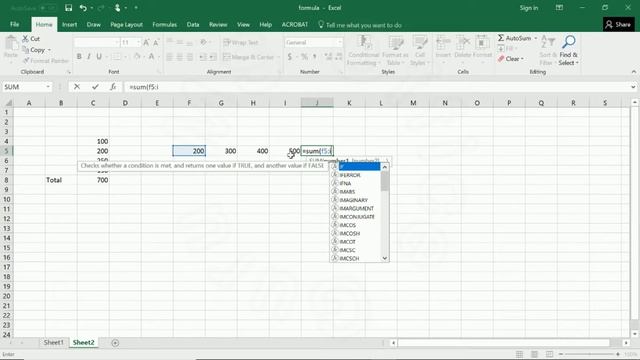Screen dimensions: 640x360
Task: Switch to the Review tab
Action: (218, 24)
